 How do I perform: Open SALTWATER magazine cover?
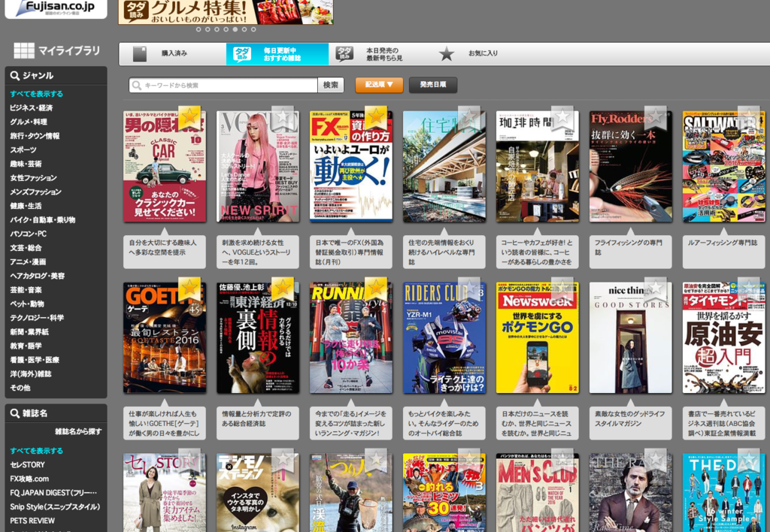(x=724, y=166)
